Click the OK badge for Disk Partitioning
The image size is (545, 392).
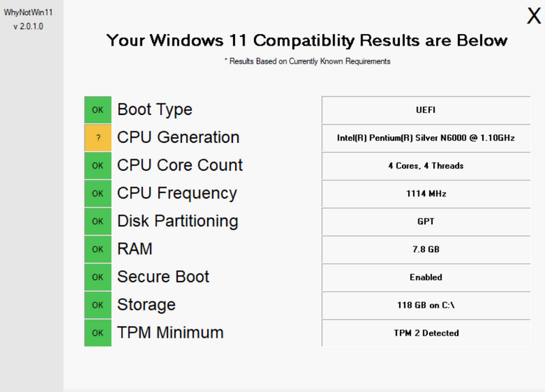[97, 221]
